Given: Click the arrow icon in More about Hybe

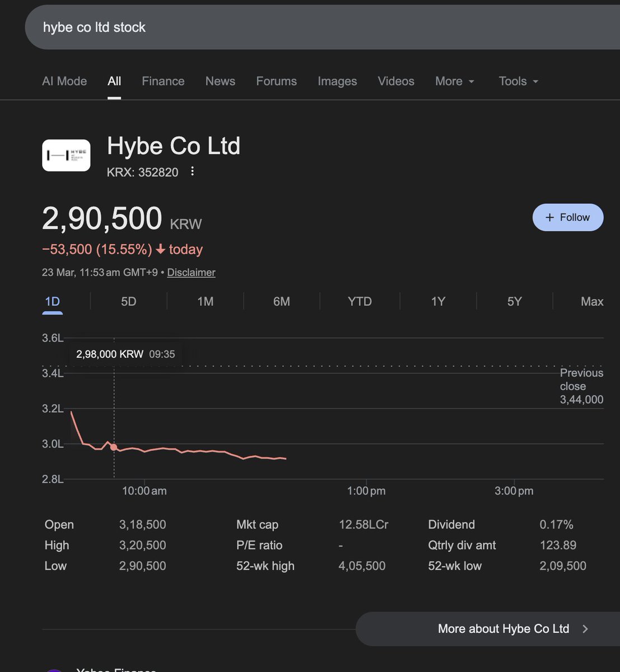Looking at the screenshot, I should point(585,628).
